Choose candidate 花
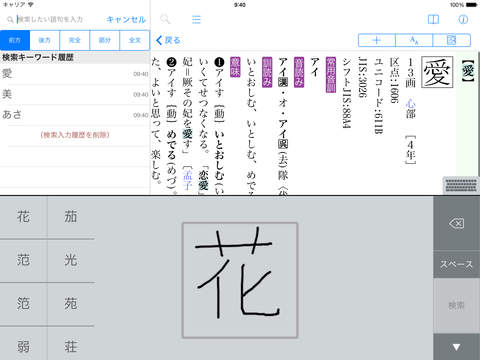Viewport: 480px width, 360px height. click(23, 217)
